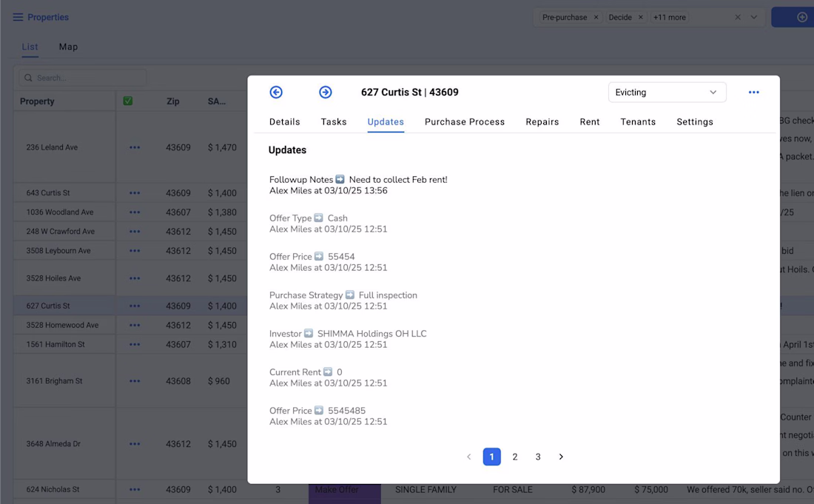Open the Evicting status dropdown
The height and width of the screenshot is (504, 814).
[x=667, y=93]
